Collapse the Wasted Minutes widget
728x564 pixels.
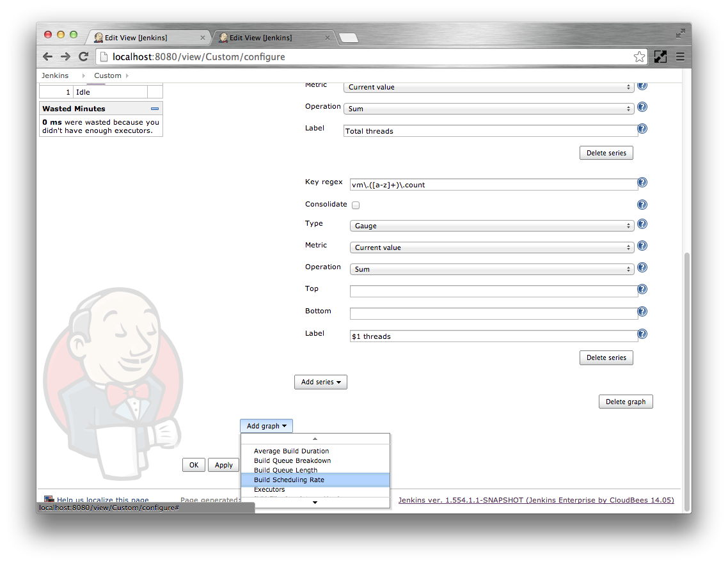pos(155,109)
